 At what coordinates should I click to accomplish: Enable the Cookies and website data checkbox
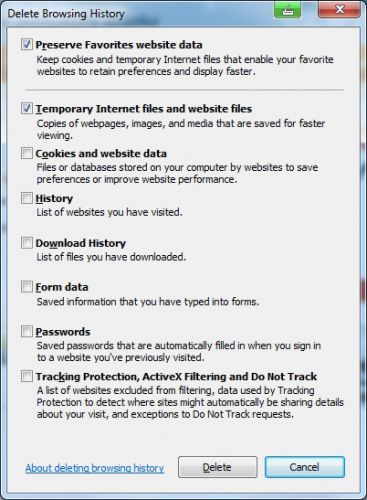(x=27, y=153)
